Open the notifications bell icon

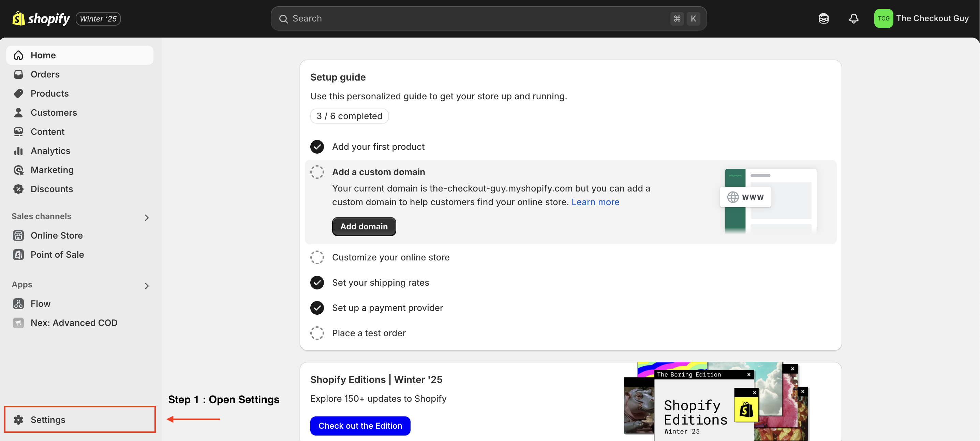coord(853,19)
